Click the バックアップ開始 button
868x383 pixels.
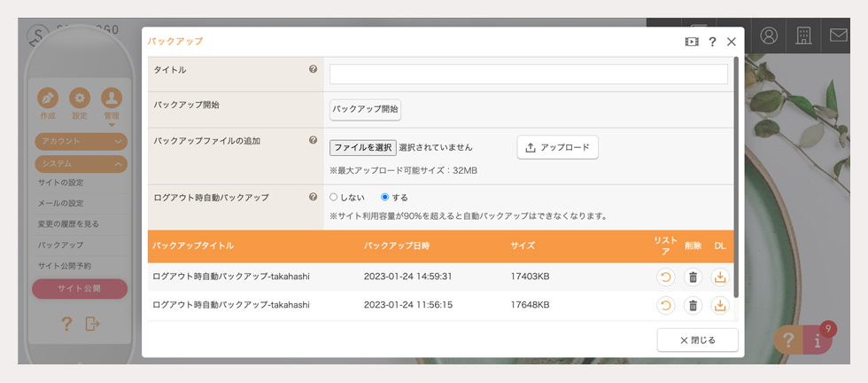(x=365, y=110)
